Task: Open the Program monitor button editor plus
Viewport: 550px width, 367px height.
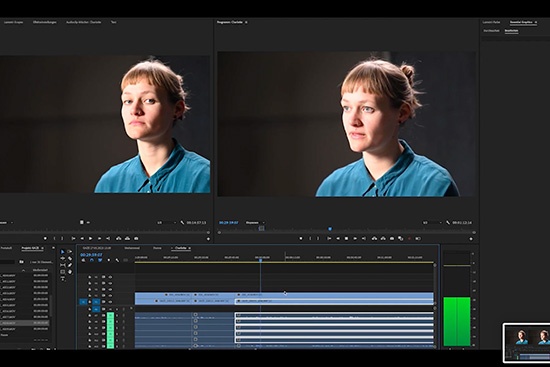Action: point(471,239)
